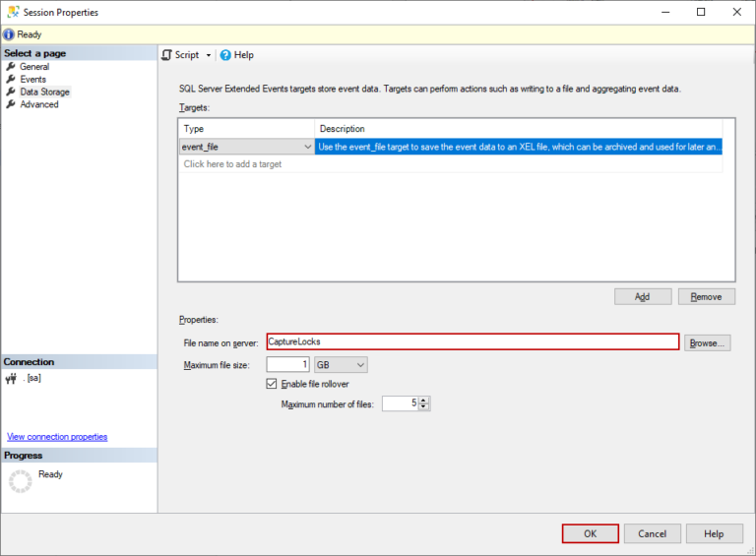Open the event_file target type dropdown
The width and height of the screenshot is (756, 556).
(x=307, y=147)
